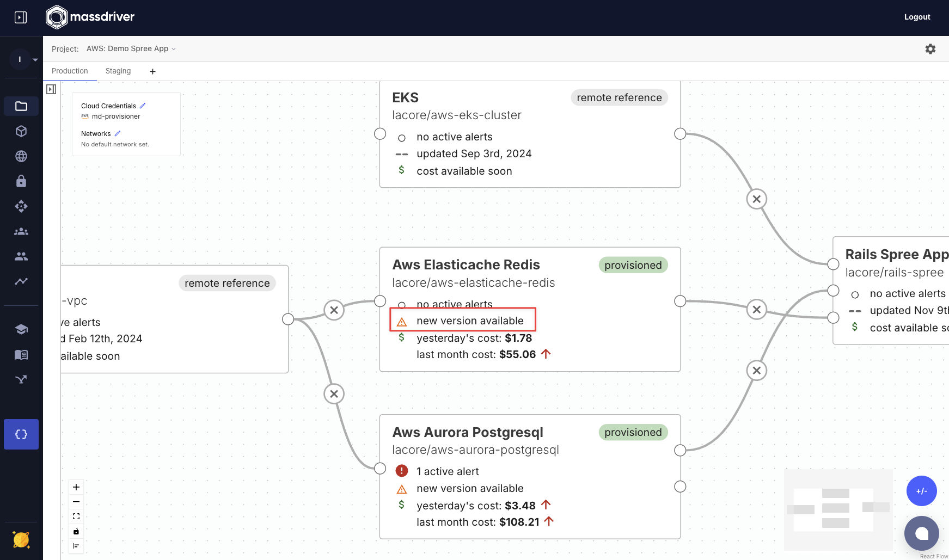
Task: Open the Aws Aurora Postgresql package title
Action: (468, 432)
